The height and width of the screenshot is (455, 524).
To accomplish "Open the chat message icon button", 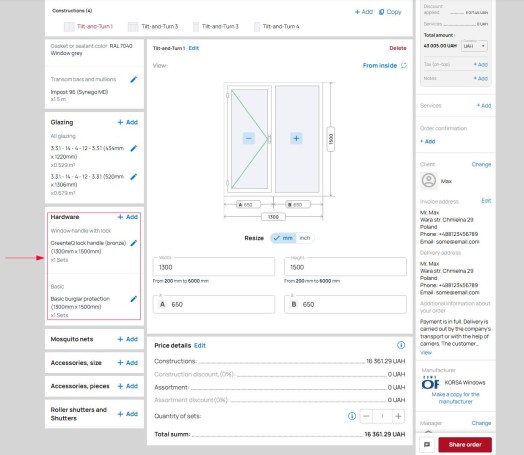I will pyautogui.click(x=427, y=445).
